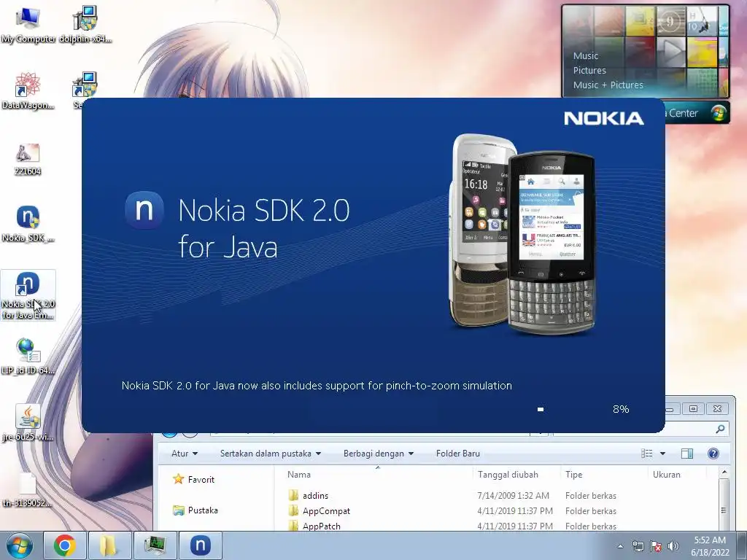Select the th-3139052 file on the desktop
The image size is (747, 560).
27,489
